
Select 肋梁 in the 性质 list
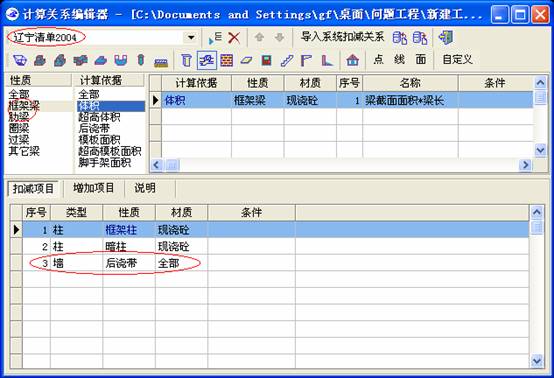pyautogui.click(x=19, y=117)
